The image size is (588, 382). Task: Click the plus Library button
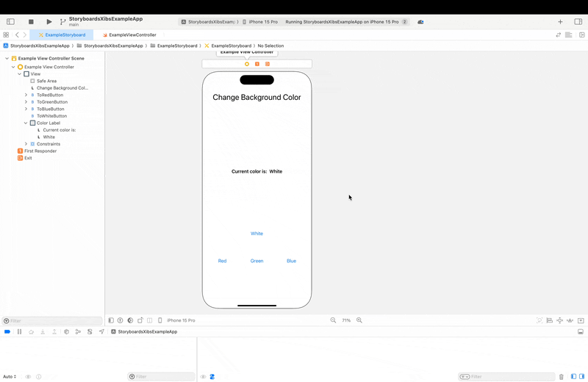click(560, 22)
